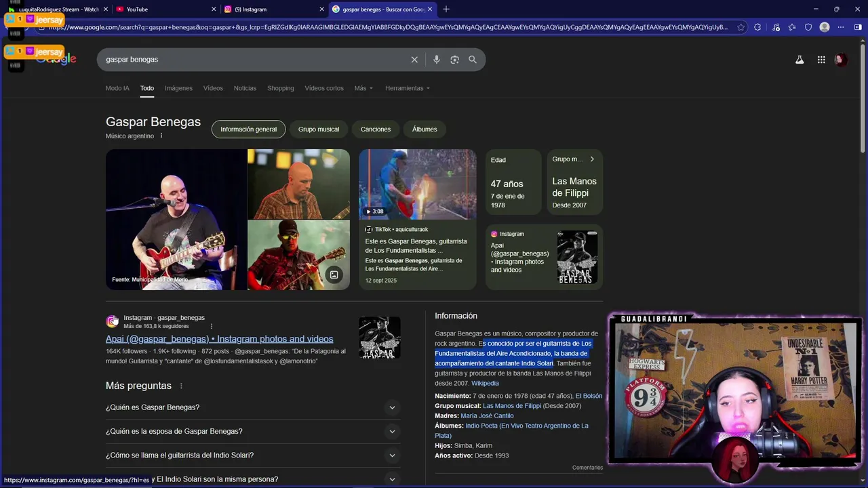Switch to Modo IA tab

[117, 88]
